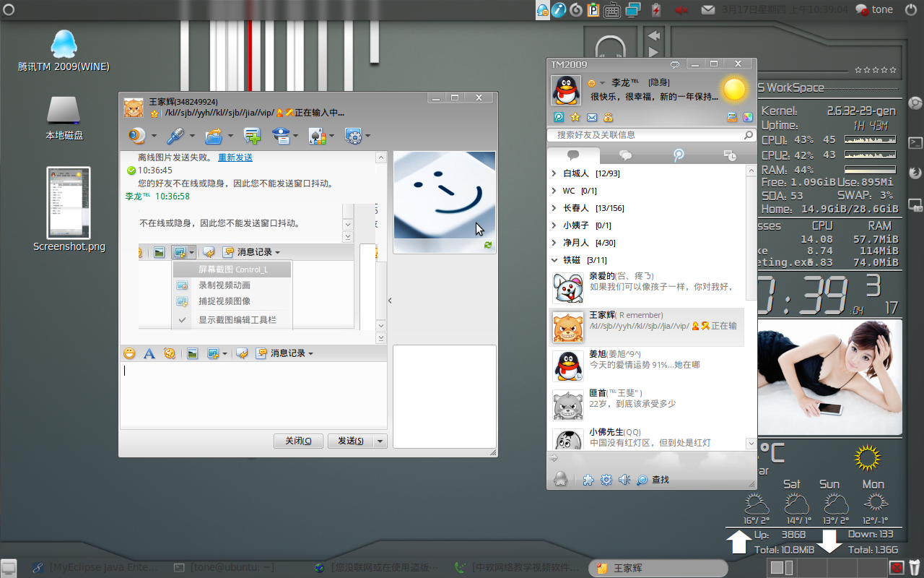Switch to the contacts tab in TM2009
The image size is (924, 578).
pos(573,155)
